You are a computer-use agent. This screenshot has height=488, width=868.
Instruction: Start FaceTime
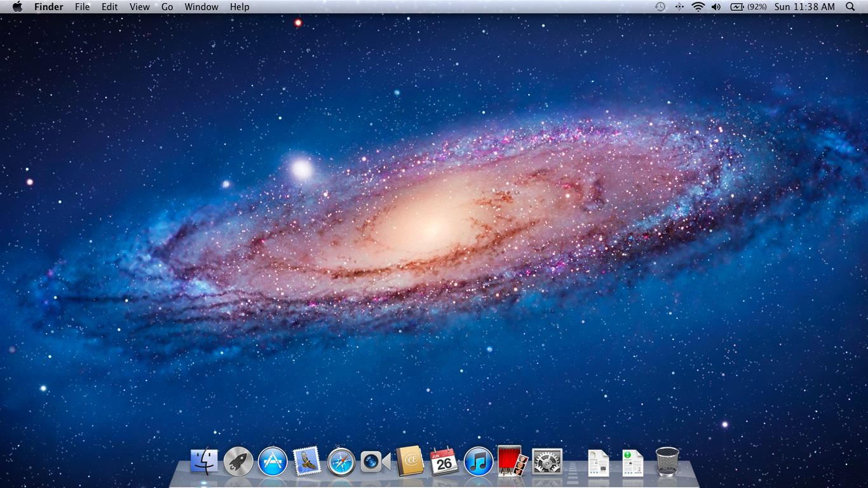click(375, 461)
